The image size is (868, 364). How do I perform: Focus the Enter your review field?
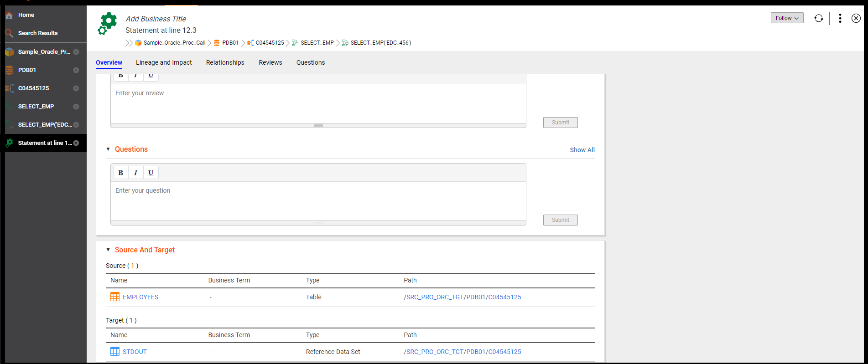318,103
